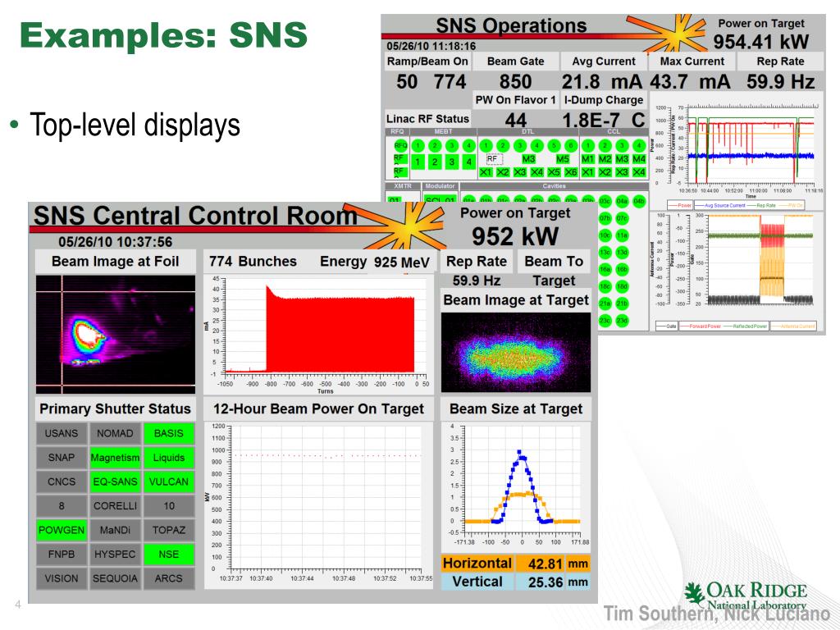Toggle the BASIS shutter status cell
This screenshot has width=840, height=630.
point(169,433)
